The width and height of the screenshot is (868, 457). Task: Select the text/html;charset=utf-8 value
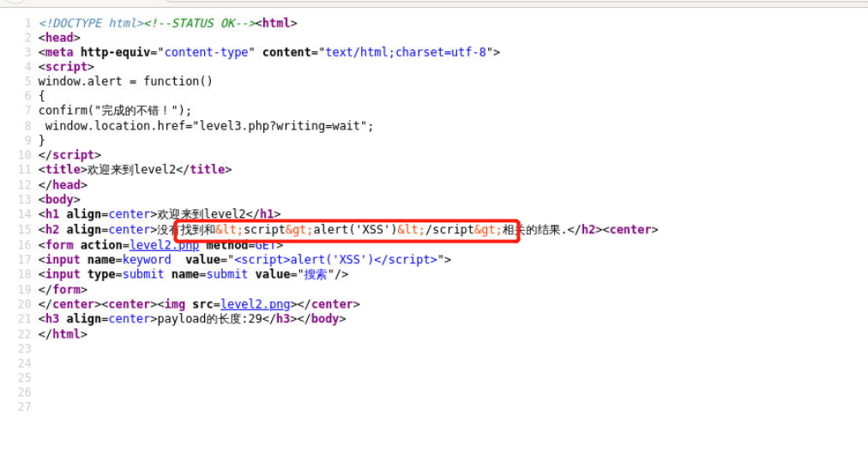(x=406, y=52)
